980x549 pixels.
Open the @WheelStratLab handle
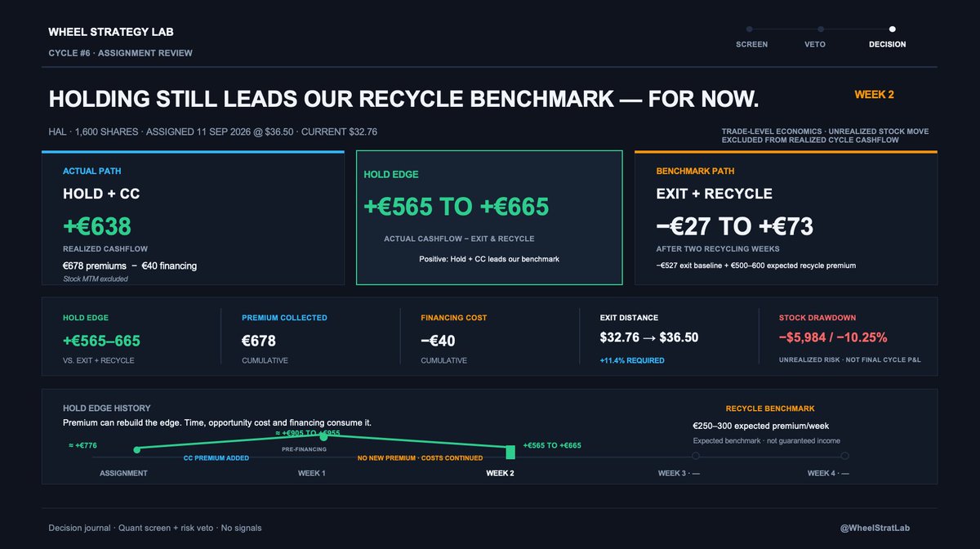873,529
